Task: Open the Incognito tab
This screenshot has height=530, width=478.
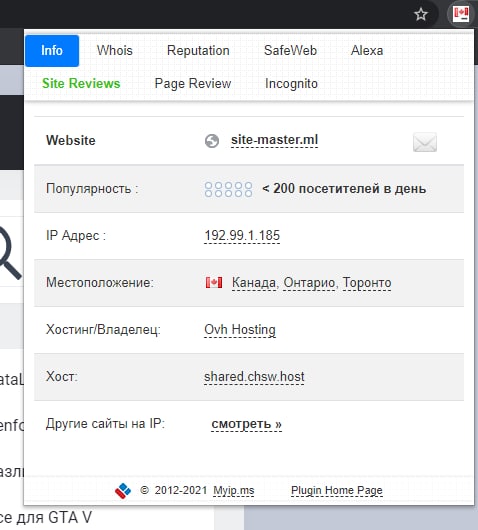Action: (x=291, y=83)
